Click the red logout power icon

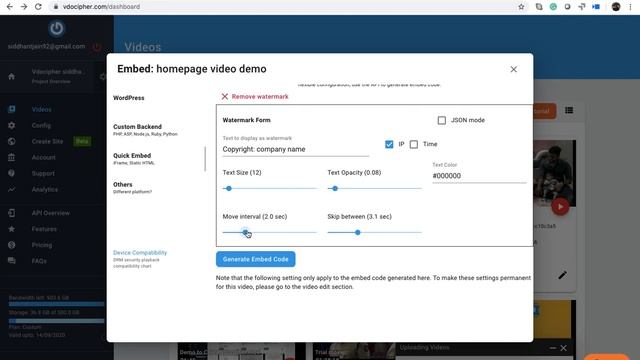(97, 47)
